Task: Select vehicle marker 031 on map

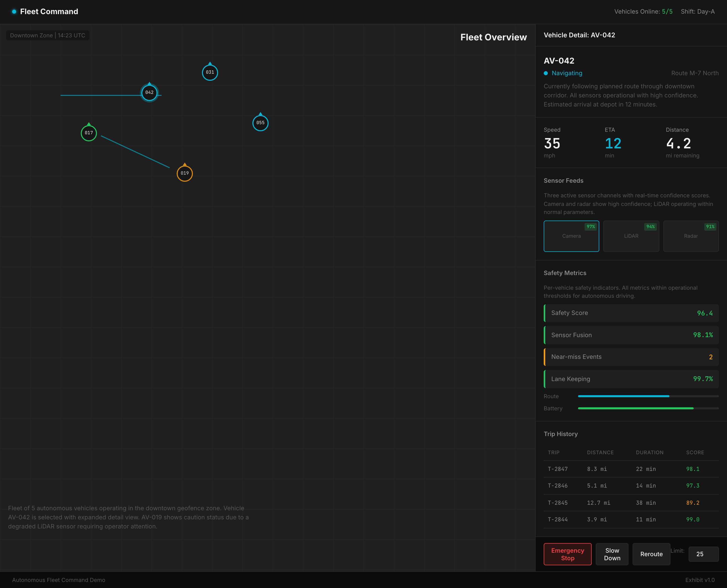Action: coord(210,72)
